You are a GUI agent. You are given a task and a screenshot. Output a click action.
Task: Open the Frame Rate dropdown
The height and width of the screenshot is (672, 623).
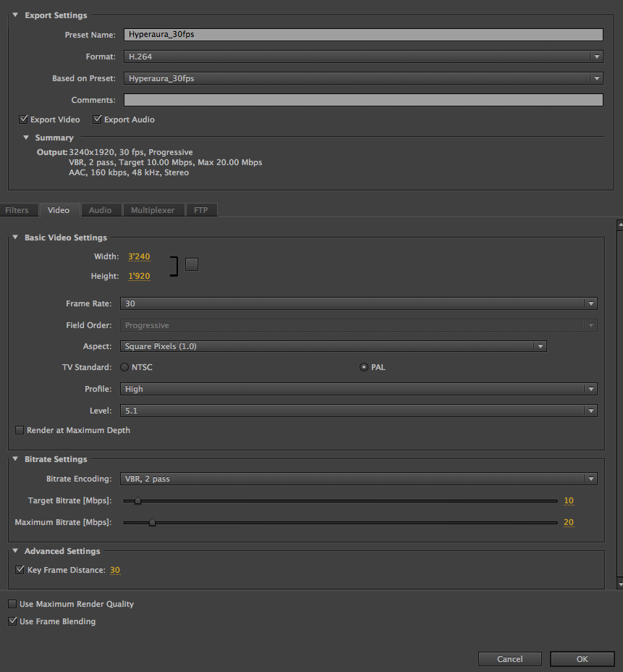[x=360, y=304]
